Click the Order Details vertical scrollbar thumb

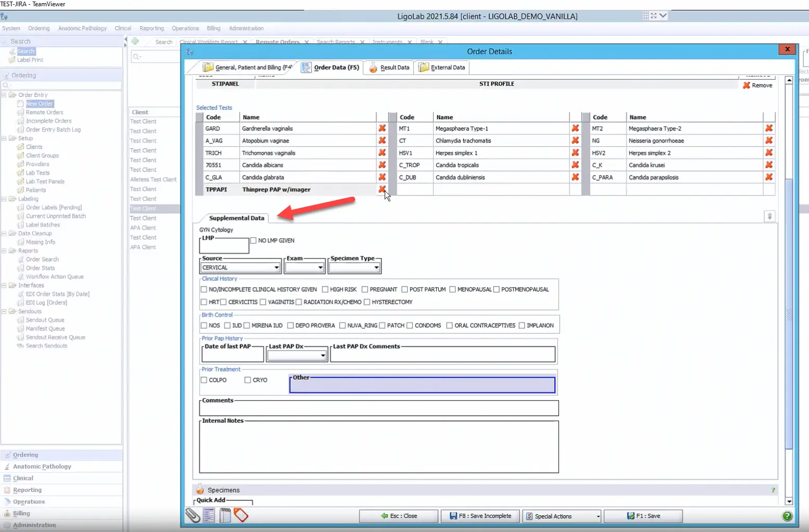click(789, 315)
